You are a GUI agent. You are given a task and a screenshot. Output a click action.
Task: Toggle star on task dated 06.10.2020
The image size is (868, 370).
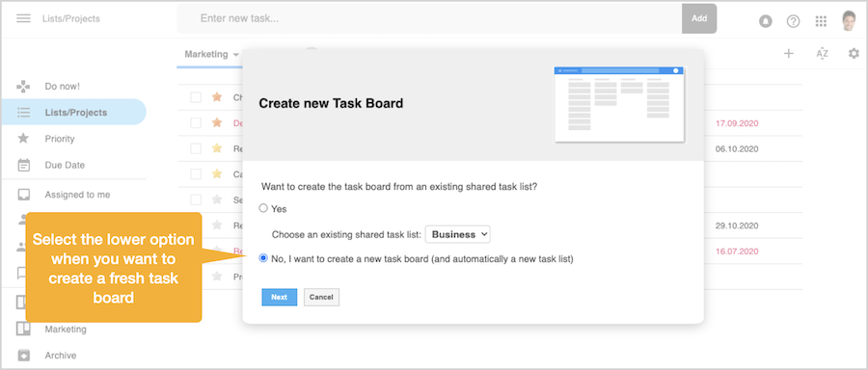coord(217,148)
